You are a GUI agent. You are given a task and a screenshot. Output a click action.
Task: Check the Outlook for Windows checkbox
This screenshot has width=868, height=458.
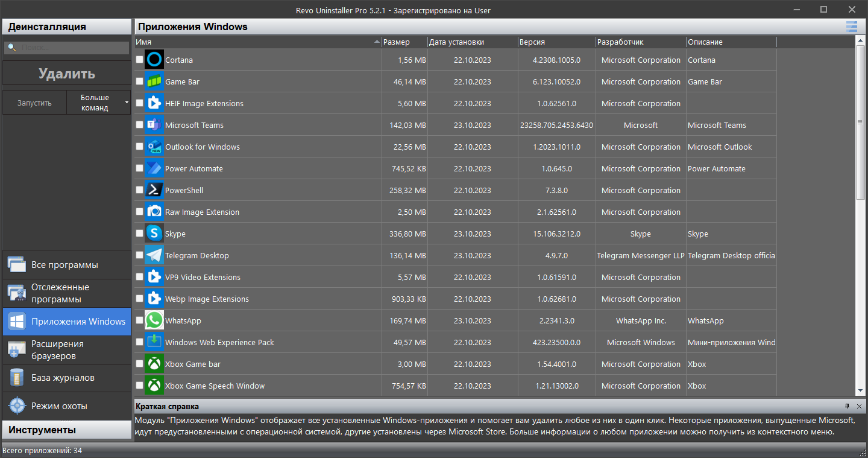click(x=140, y=146)
